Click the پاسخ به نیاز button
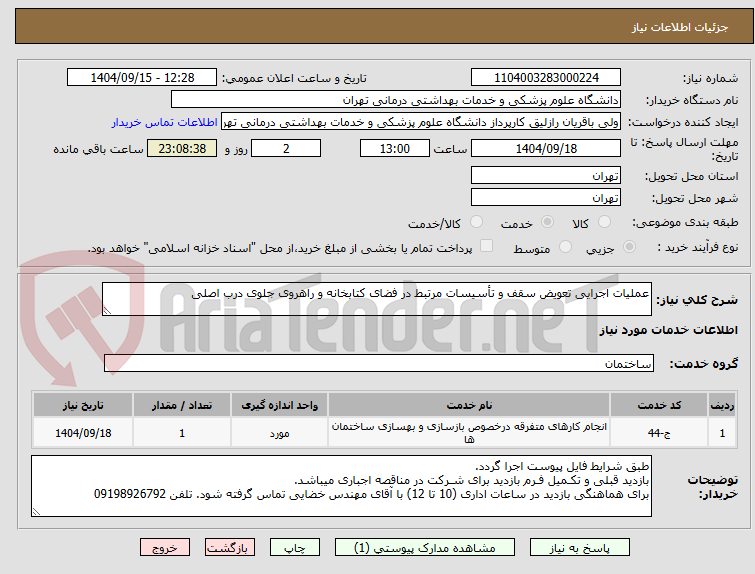Viewport: 755px width, 574px height. pos(580,548)
